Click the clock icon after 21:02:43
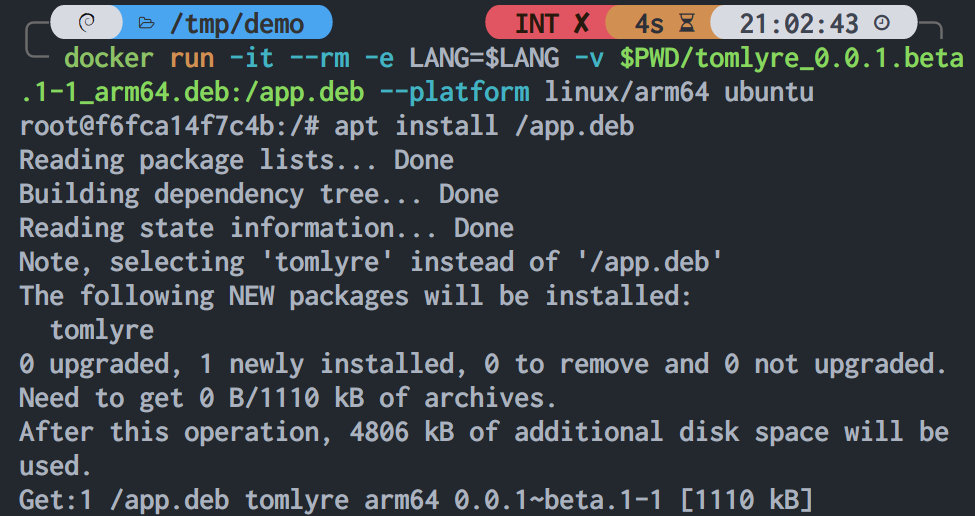Screen dimensions: 975x516 (882, 24)
